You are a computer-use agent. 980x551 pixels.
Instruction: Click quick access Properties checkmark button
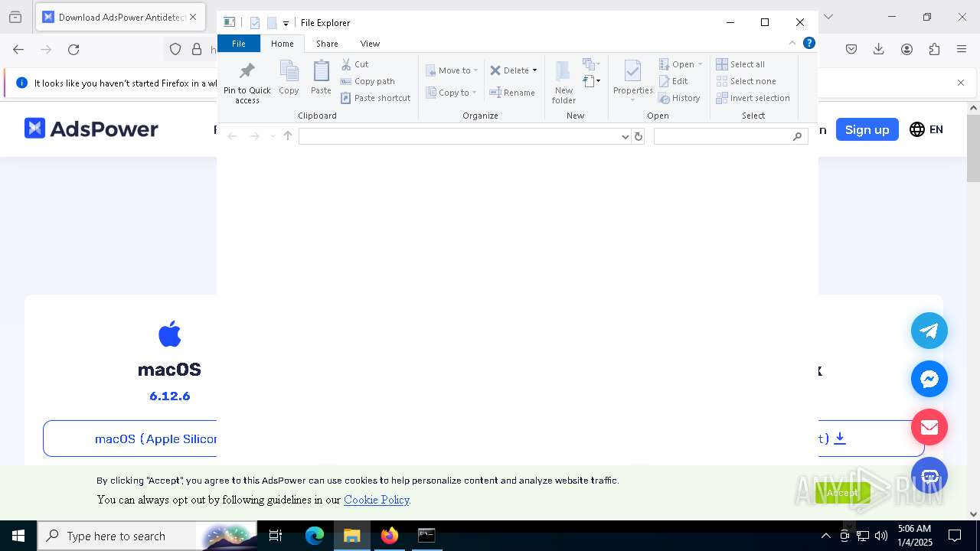tap(255, 23)
